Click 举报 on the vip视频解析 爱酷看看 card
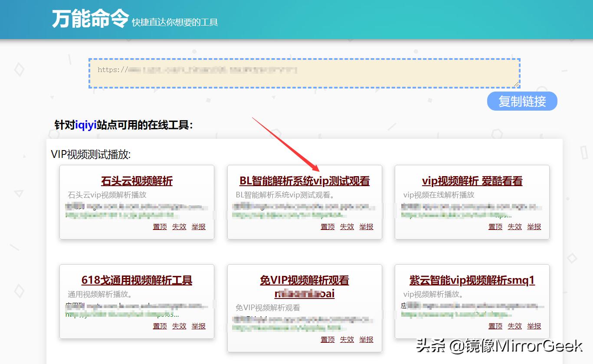This screenshot has height=364, width=593. pyautogui.click(x=534, y=226)
